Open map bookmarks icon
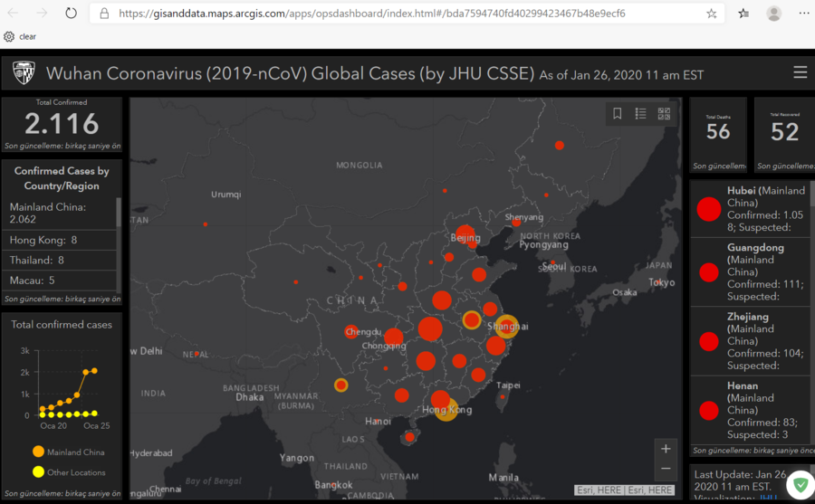The height and width of the screenshot is (504, 815). [618, 113]
